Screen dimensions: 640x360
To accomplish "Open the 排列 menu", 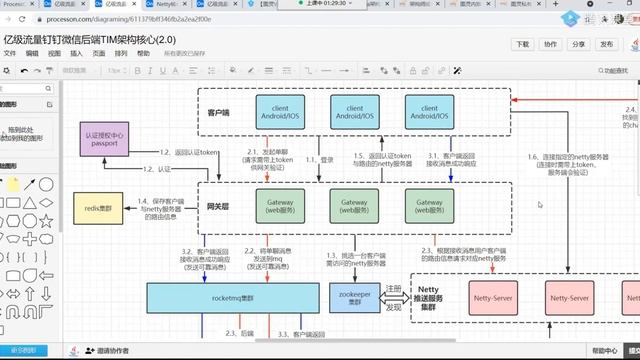I will [121, 53].
